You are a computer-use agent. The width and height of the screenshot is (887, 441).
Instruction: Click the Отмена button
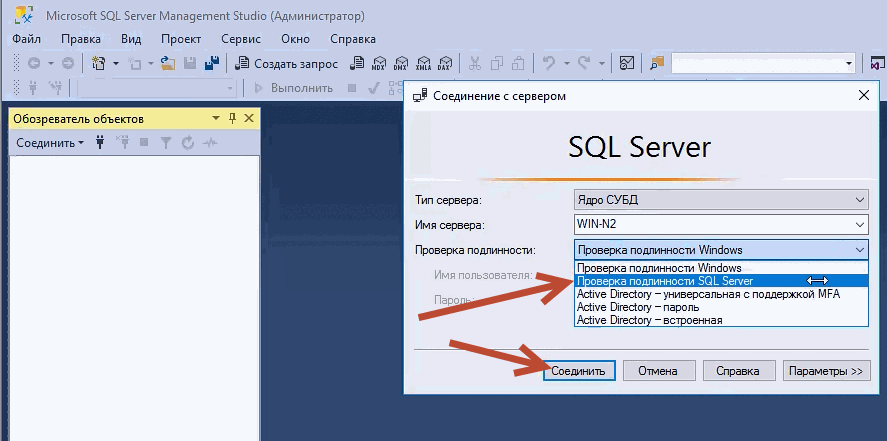point(658,371)
